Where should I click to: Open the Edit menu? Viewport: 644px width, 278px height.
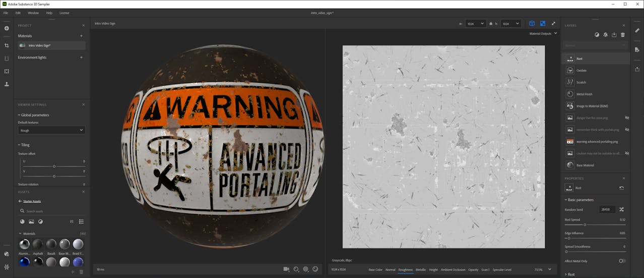(x=18, y=13)
